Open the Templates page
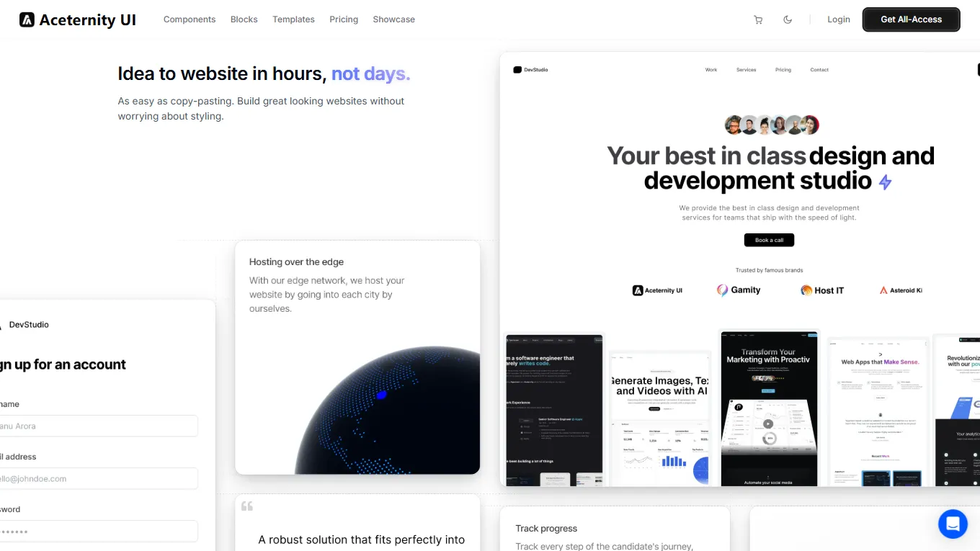This screenshot has width=980, height=551. [x=293, y=19]
